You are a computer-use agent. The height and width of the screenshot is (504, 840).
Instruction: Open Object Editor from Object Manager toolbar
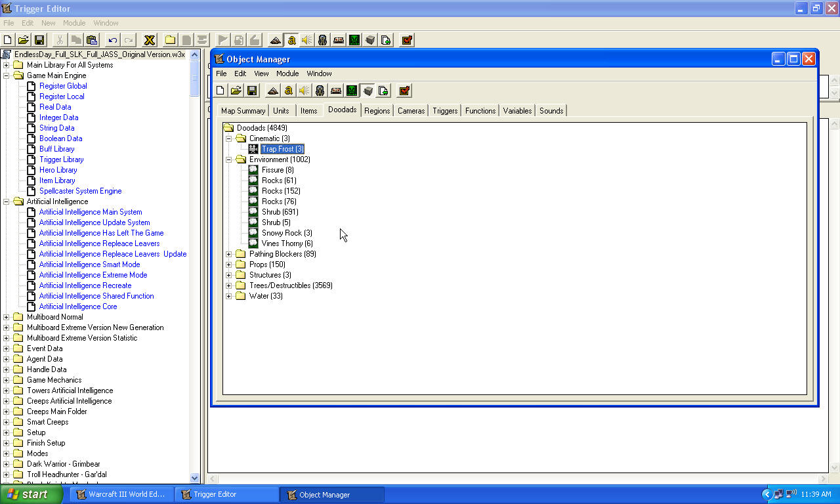[320, 91]
